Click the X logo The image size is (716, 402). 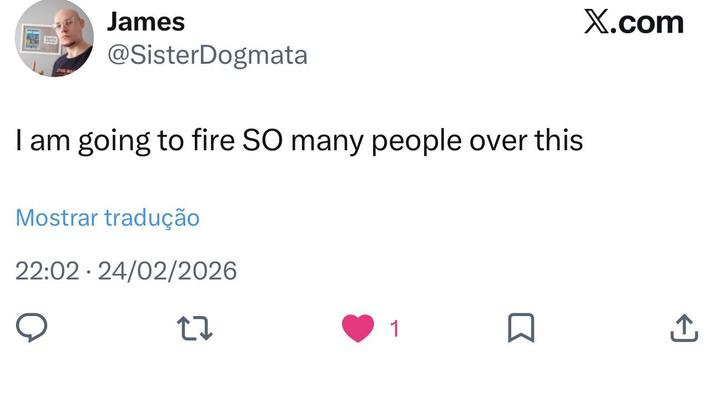pyautogui.click(x=597, y=23)
